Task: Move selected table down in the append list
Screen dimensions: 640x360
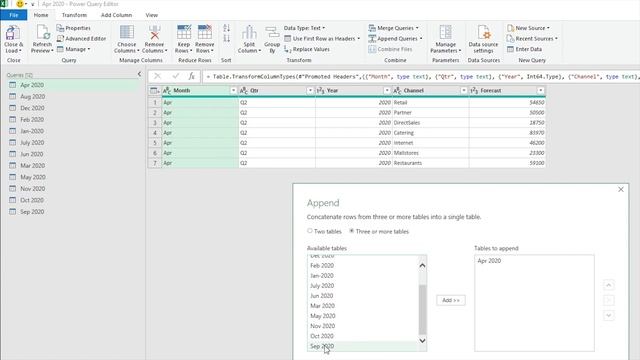Action: point(609,315)
